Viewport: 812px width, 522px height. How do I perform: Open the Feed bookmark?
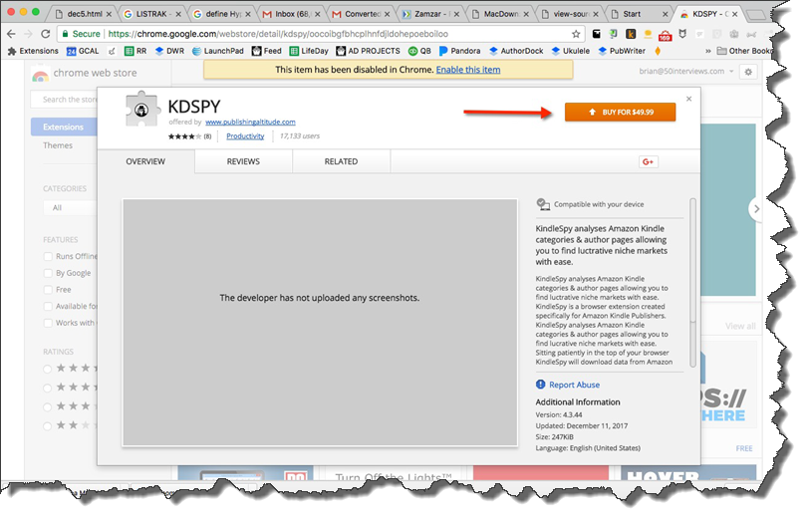pos(267,51)
